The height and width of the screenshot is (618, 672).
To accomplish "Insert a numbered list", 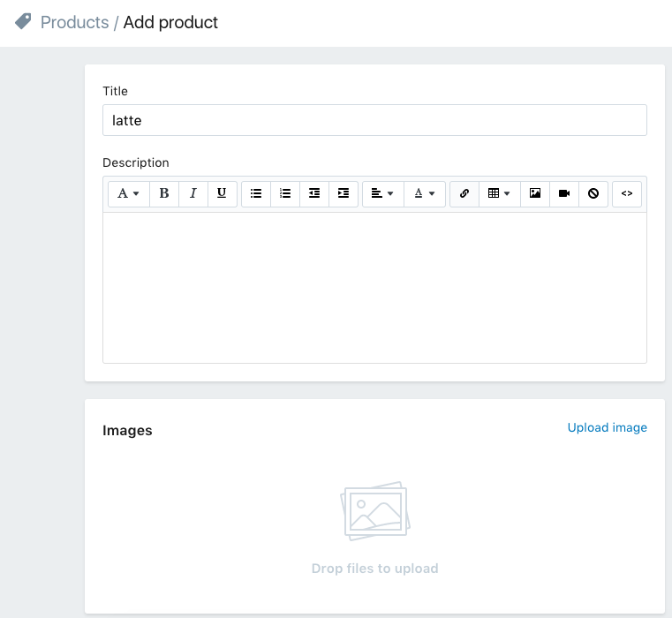I will pyautogui.click(x=285, y=193).
